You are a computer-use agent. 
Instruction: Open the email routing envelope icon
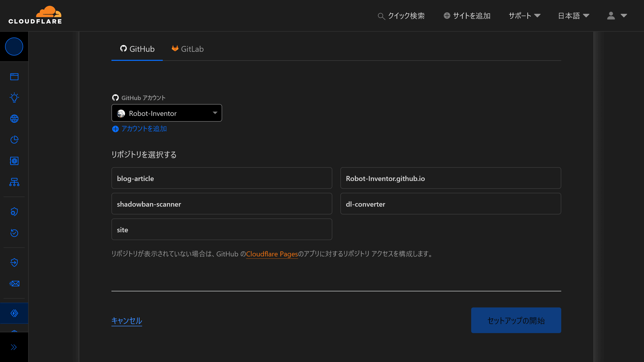(x=14, y=284)
